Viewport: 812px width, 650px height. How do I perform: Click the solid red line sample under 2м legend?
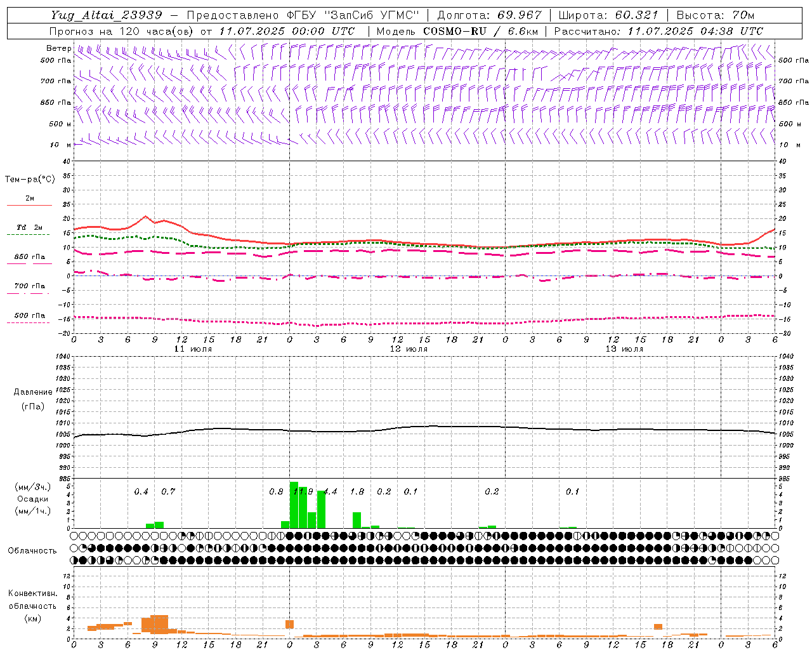coord(29,205)
